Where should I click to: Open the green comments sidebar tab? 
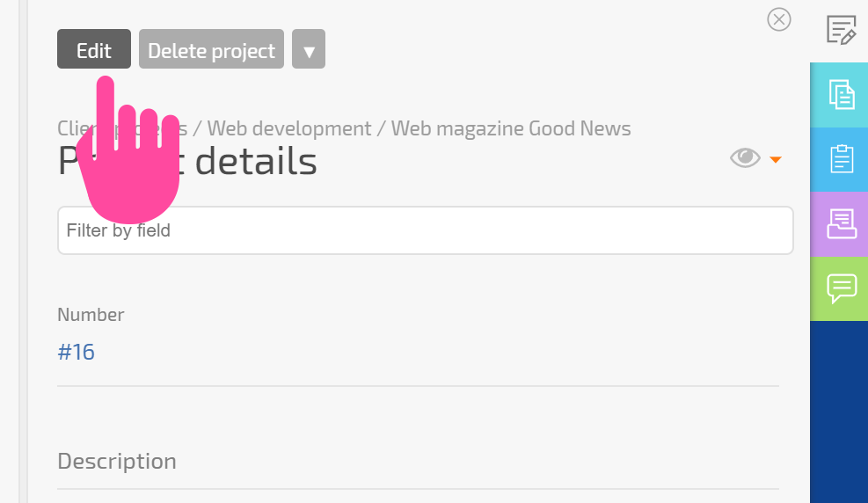click(x=839, y=288)
